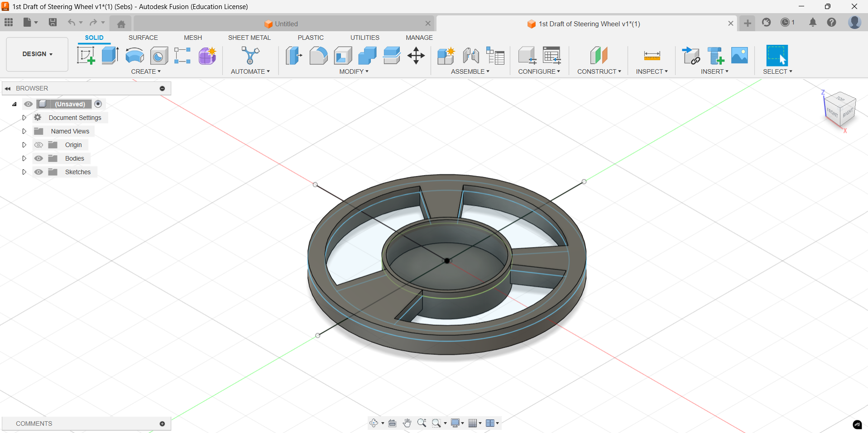Viewport: 868px width, 433px height.
Task: Activate the Pan tool in the navigation bar
Action: click(x=407, y=423)
